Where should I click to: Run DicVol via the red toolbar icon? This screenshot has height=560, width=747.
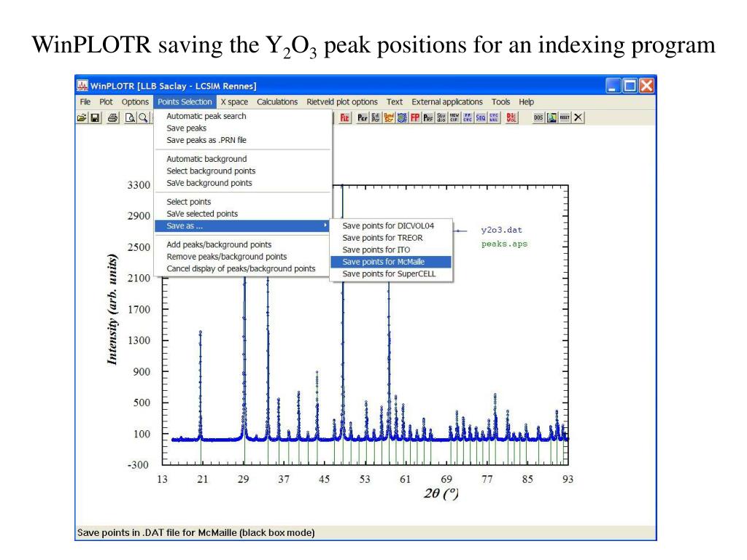(x=511, y=117)
